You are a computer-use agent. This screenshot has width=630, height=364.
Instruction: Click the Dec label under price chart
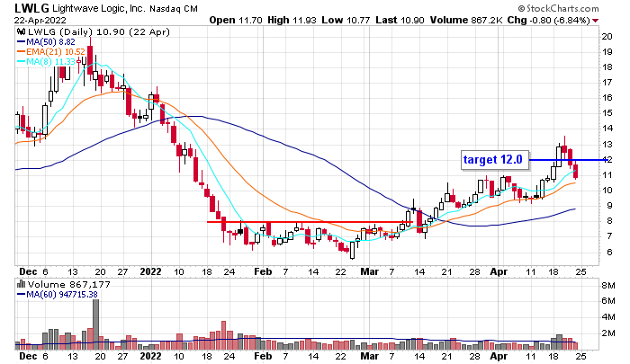point(28,271)
